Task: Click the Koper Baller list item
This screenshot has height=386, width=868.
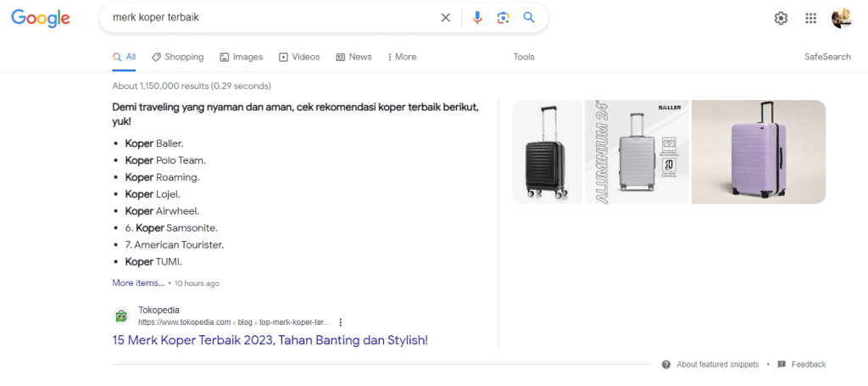Action: pyautogui.click(x=154, y=143)
